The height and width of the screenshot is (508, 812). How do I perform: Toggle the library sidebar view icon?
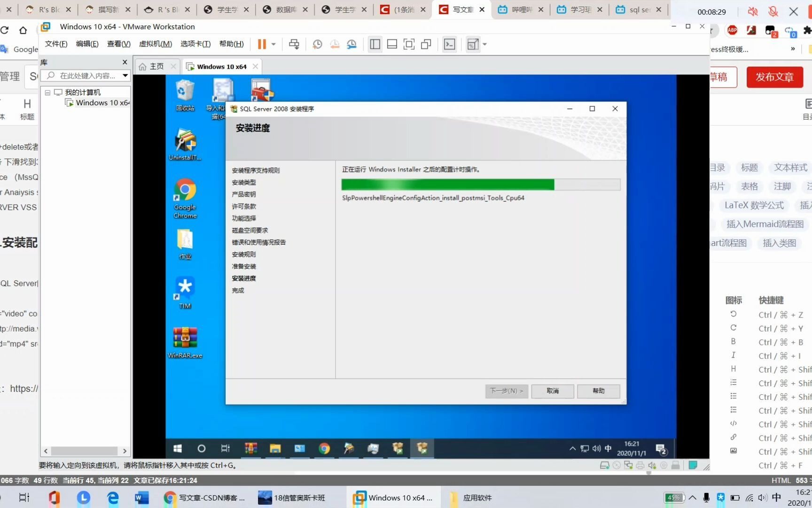coord(375,44)
